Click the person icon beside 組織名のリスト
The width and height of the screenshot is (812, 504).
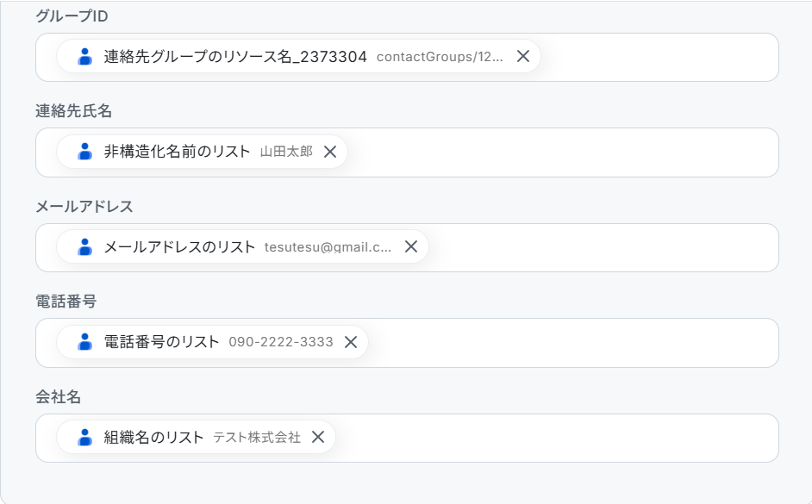[x=84, y=438]
